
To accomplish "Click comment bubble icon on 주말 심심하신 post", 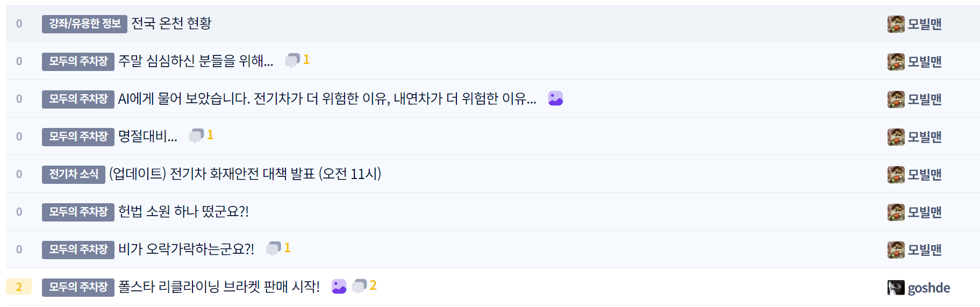I will [292, 60].
